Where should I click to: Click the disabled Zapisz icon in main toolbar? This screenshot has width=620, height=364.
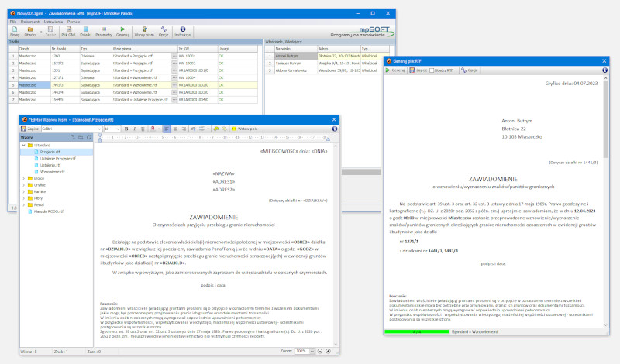point(50,29)
